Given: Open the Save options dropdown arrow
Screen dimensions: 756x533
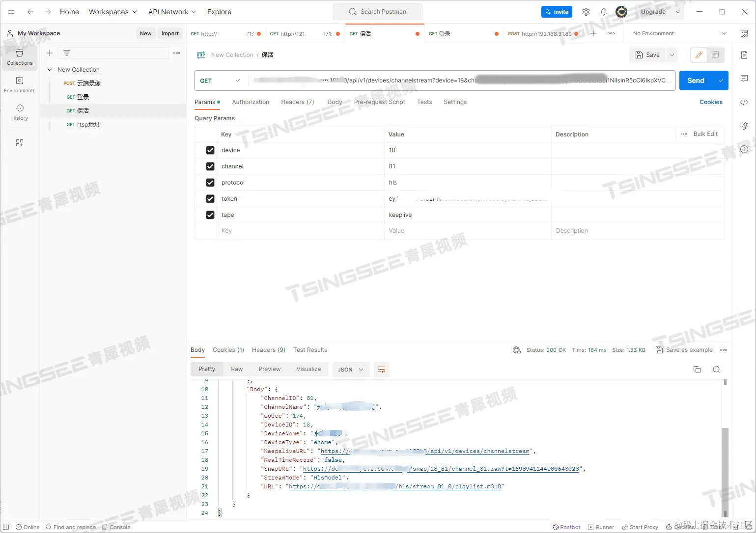Looking at the screenshot, I should (x=672, y=55).
